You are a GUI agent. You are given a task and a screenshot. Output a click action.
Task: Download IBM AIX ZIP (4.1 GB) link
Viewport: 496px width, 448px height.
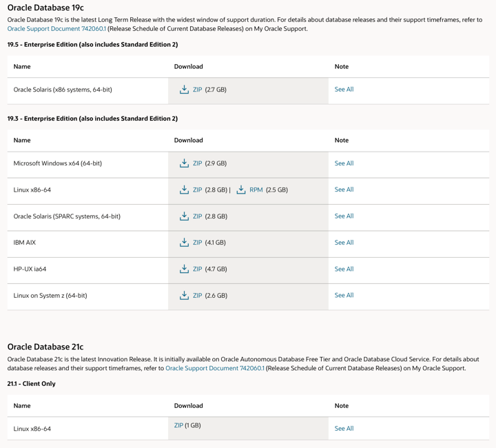pos(198,243)
